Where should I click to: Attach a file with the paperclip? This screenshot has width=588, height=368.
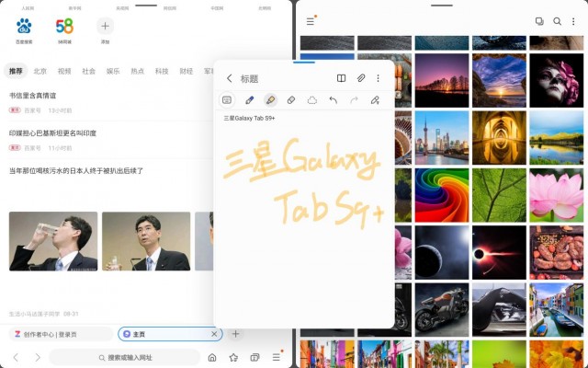pyautogui.click(x=361, y=78)
